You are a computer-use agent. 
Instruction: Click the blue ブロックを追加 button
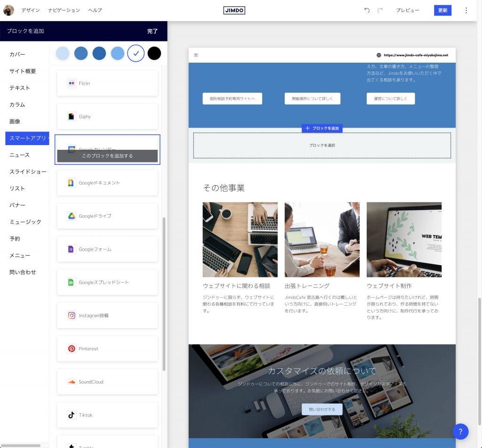click(x=322, y=128)
